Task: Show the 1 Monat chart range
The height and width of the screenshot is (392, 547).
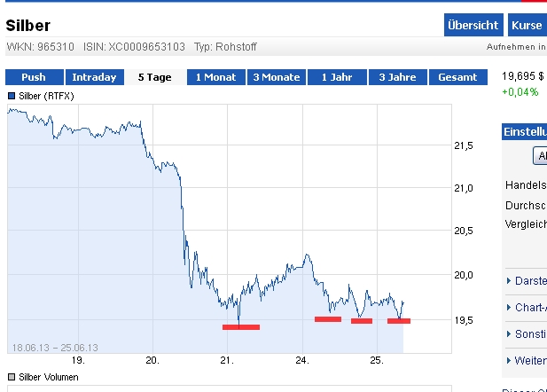Action: pos(216,77)
